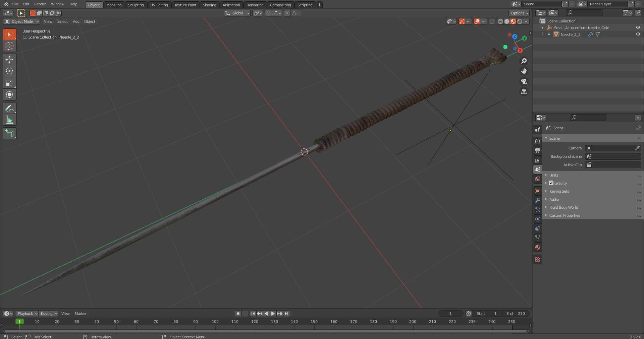Open the Material properties tab
644x339 pixels.
point(538,247)
